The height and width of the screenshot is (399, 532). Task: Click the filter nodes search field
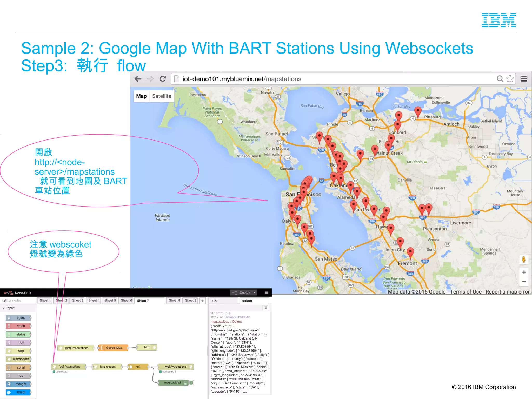click(18, 301)
